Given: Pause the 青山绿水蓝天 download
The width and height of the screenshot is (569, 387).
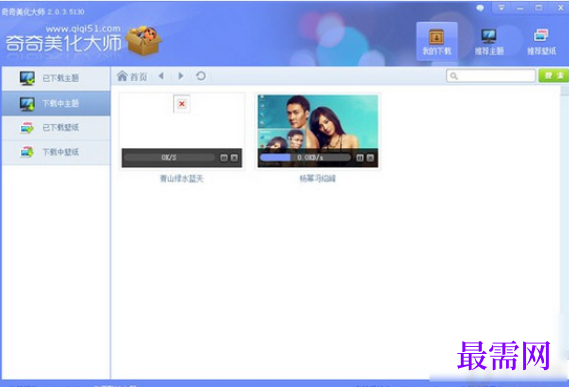Looking at the screenshot, I should 224,158.
